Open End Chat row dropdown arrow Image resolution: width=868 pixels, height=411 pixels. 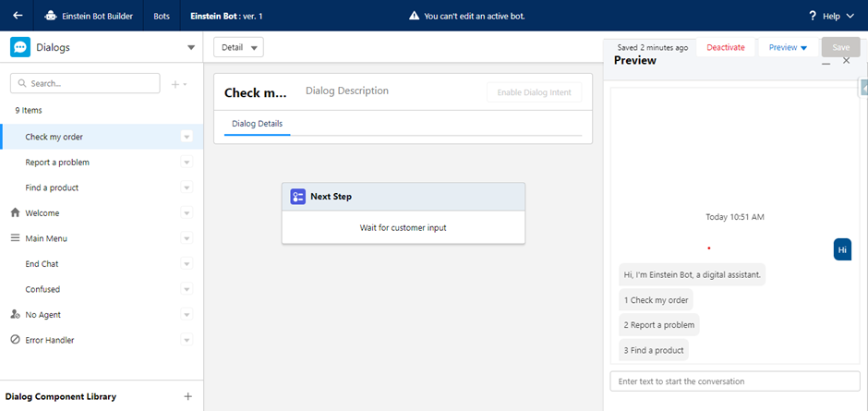click(x=187, y=264)
